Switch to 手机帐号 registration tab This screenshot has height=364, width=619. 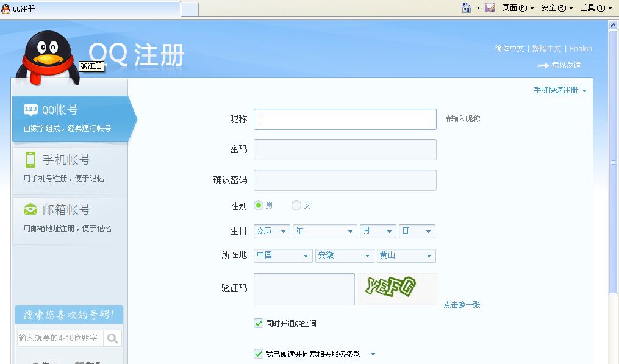point(70,170)
